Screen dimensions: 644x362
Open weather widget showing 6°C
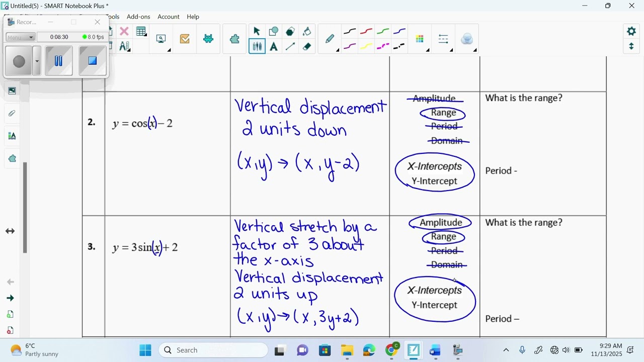coord(35,350)
